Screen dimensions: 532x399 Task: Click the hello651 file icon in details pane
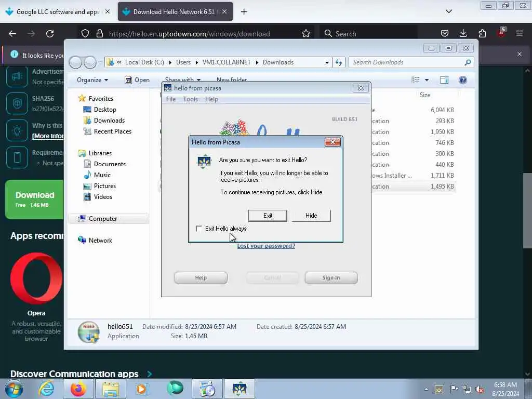pos(88,332)
